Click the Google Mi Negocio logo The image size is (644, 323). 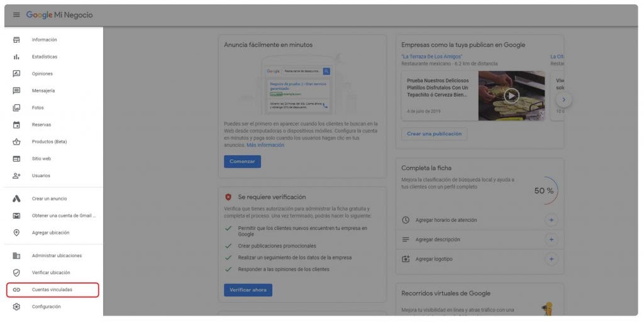pos(60,15)
